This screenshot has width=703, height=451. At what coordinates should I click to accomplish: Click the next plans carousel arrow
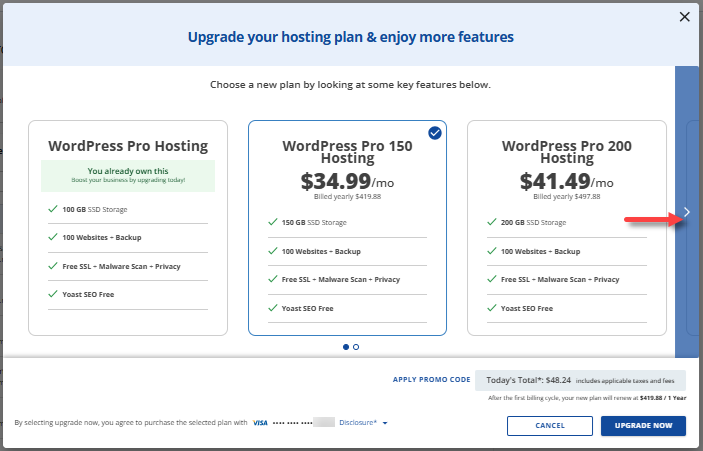(x=686, y=212)
